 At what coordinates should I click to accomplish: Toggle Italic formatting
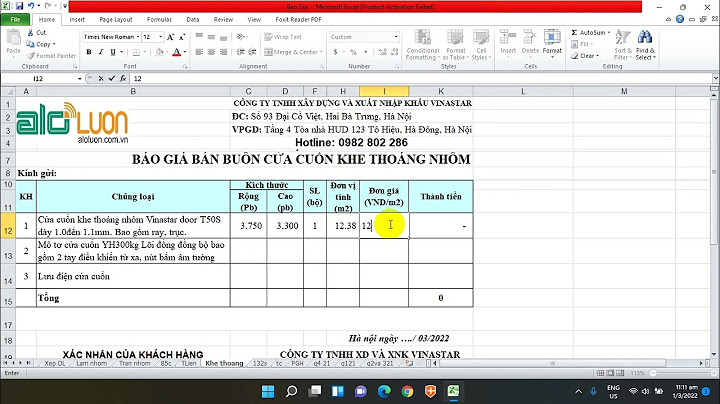[101, 52]
